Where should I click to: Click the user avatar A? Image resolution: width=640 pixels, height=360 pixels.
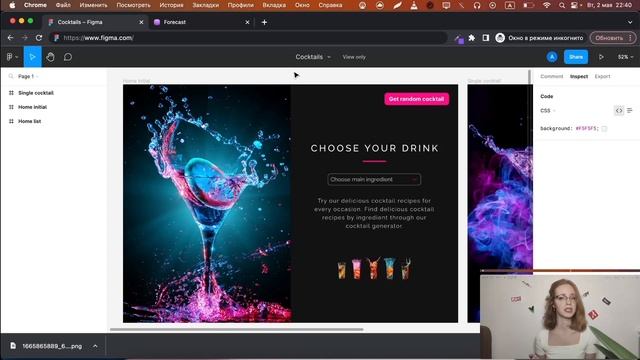(552, 57)
